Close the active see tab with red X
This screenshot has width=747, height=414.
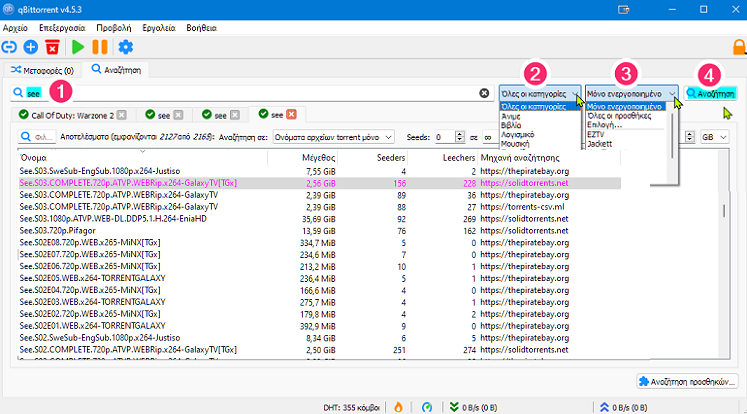pyautogui.click(x=292, y=114)
